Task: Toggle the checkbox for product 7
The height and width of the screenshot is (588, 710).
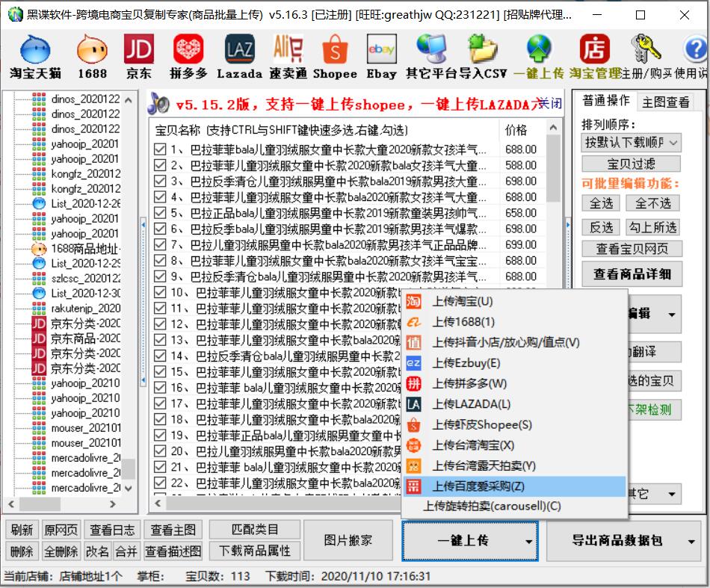Action: point(160,244)
